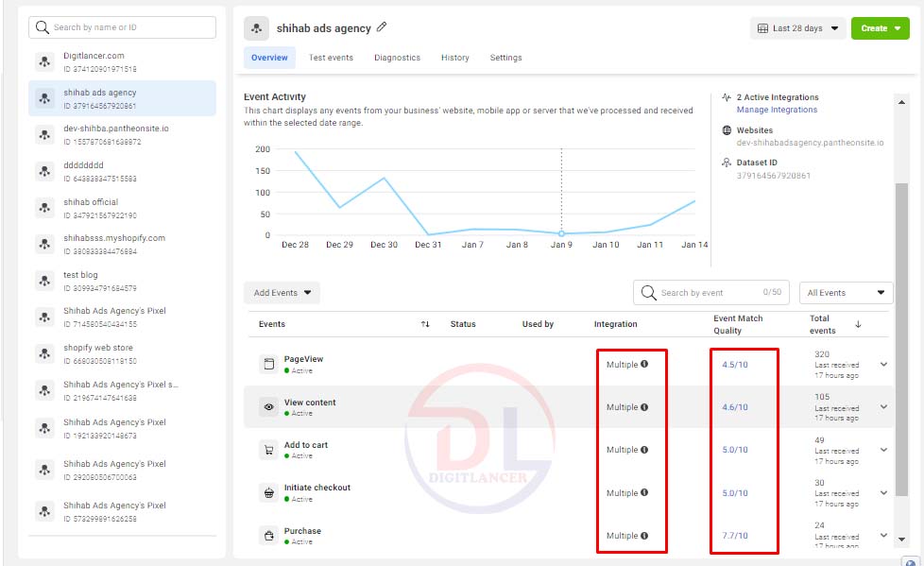
Task: Focus the Search by event field
Action: click(711, 292)
